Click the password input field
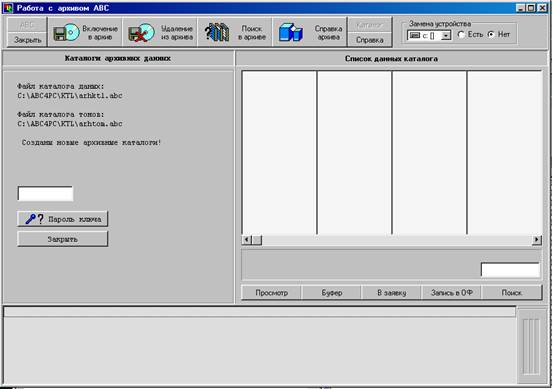Image resolution: width=552 pixels, height=389 pixels. pos(45,194)
